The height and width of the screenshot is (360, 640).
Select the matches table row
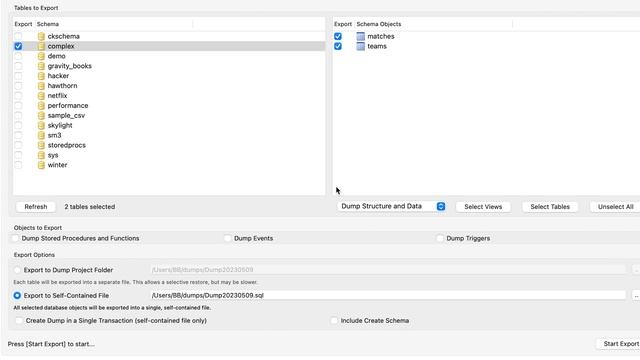coord(486,36)
